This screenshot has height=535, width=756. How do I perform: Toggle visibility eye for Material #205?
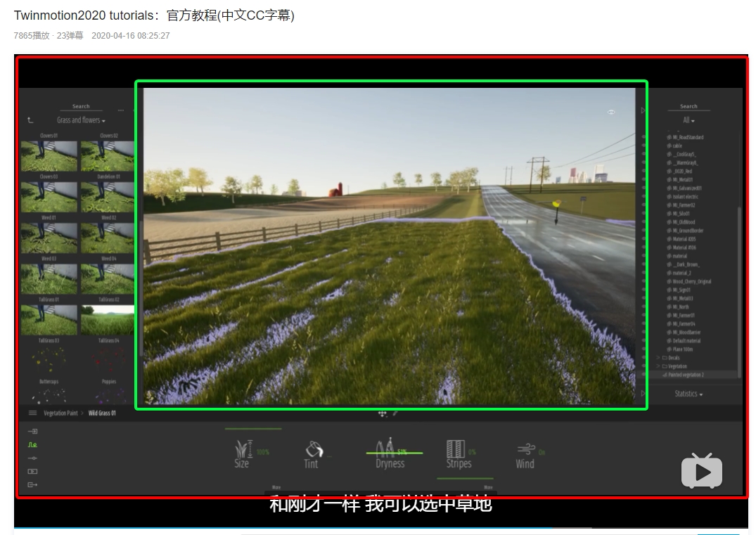pos(643,239)
